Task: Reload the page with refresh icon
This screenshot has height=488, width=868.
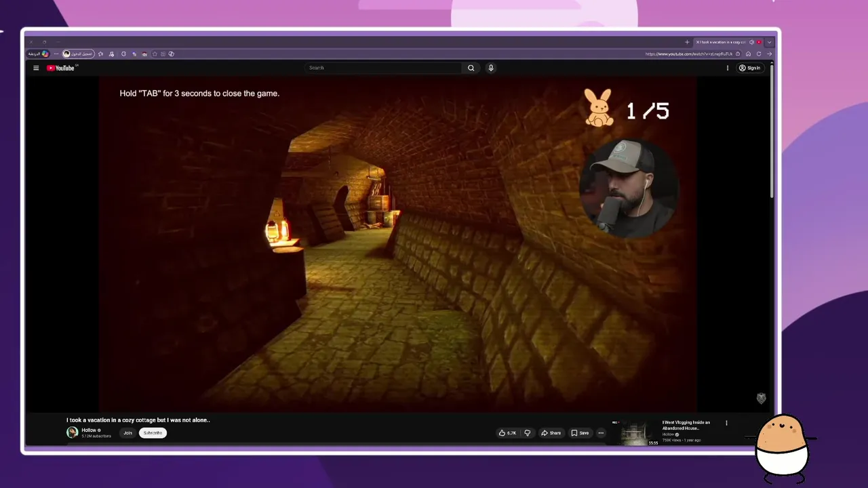Action: click(759, 54)
